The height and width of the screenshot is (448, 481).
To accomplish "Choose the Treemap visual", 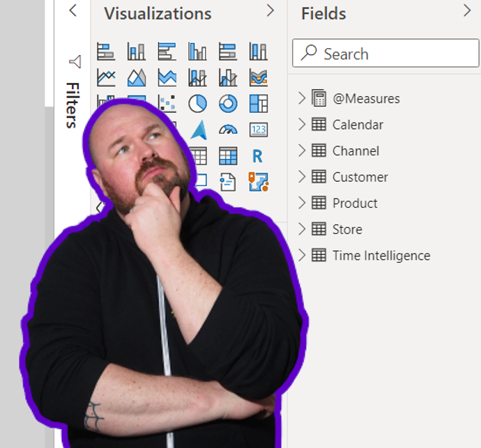I will [x=259, y=103].
